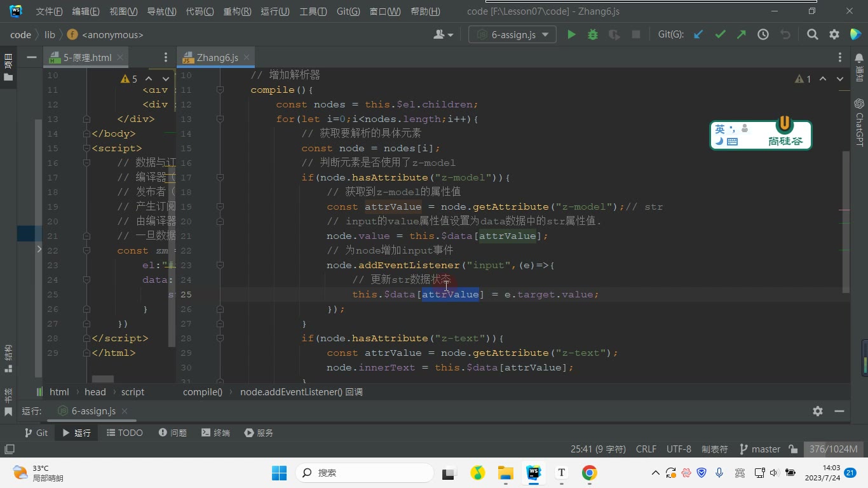Open the ChatGPT side panel

(x=859, y=122)
